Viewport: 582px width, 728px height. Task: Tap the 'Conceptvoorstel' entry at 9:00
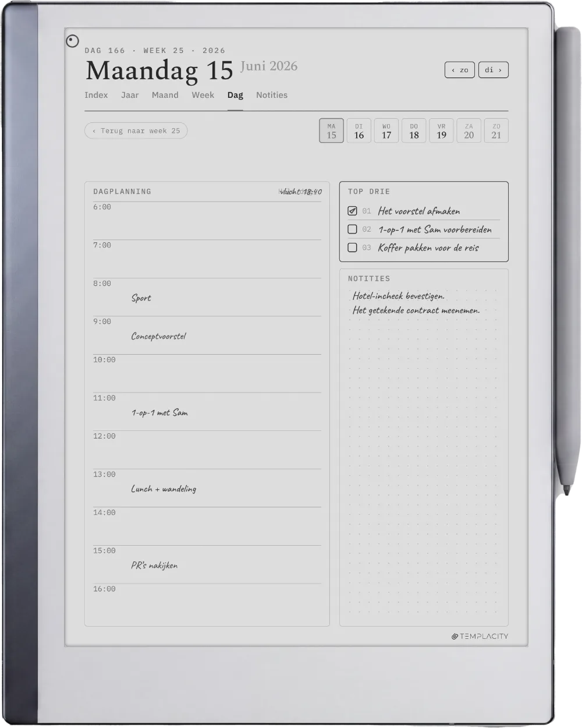click(158, 336)
